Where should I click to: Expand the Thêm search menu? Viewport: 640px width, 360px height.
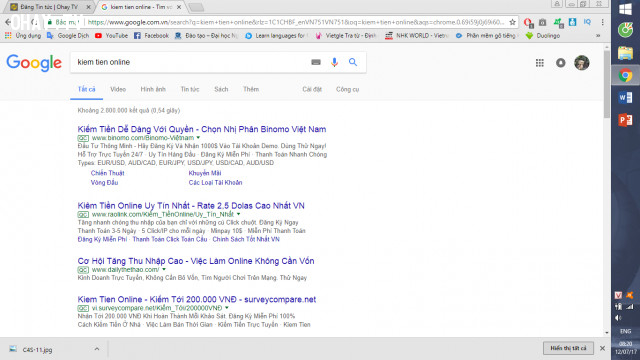[x=251, y=89]
